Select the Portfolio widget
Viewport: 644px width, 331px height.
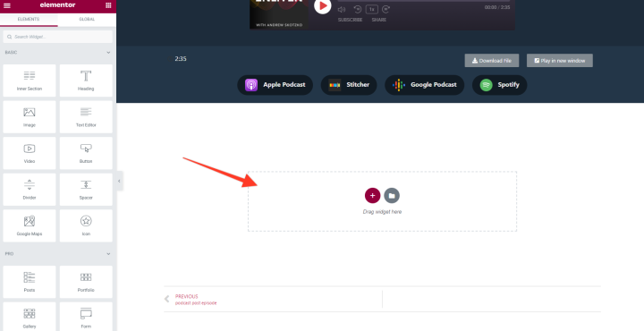tap(86, 282)
